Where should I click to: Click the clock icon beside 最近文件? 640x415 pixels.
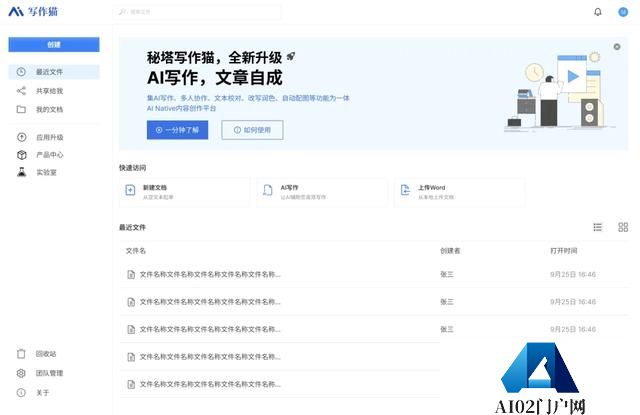[x=21, y=72]
